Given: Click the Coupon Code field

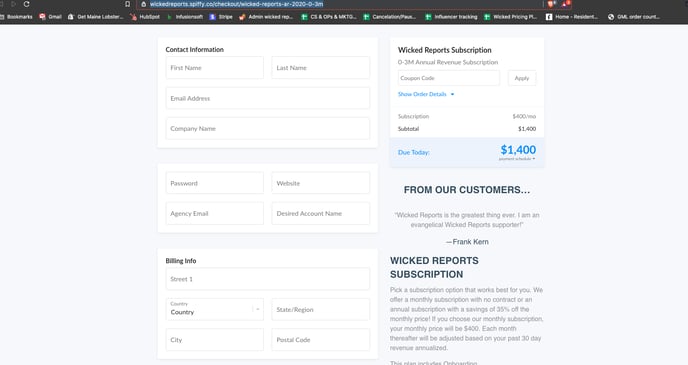Looking at the screenshot, I should 449,78.
